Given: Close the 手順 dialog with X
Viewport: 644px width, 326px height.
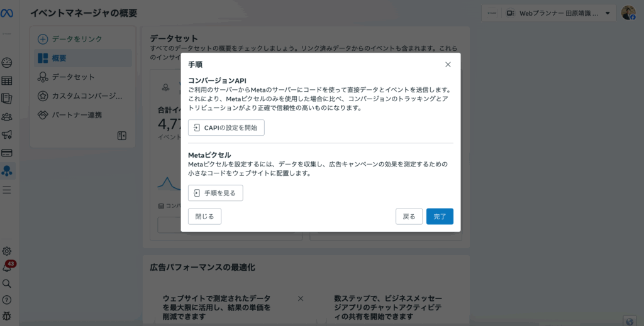Looking at the screenshot, I should (x=448, y=65).
